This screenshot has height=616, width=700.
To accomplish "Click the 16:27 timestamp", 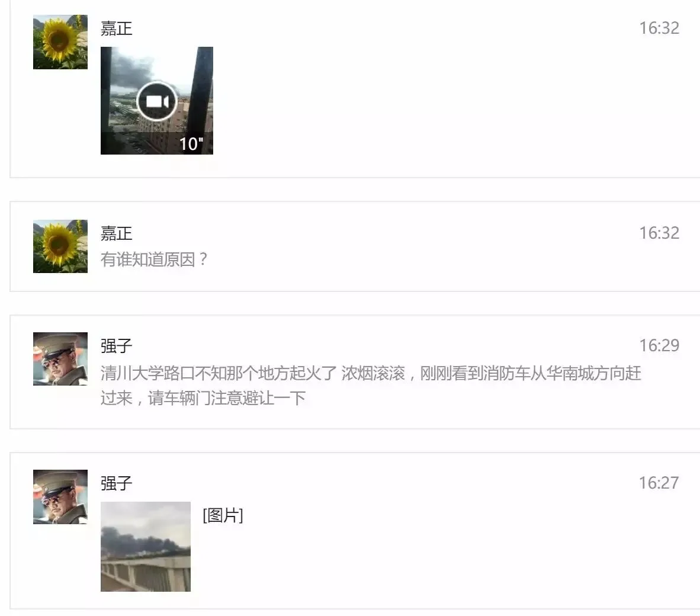I will [x=659, y=483].
